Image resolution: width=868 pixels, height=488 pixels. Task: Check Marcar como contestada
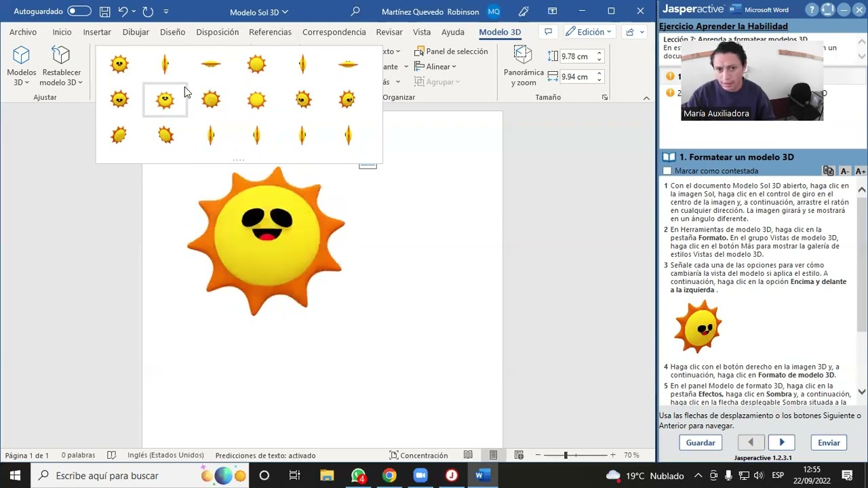click(667, 171)
